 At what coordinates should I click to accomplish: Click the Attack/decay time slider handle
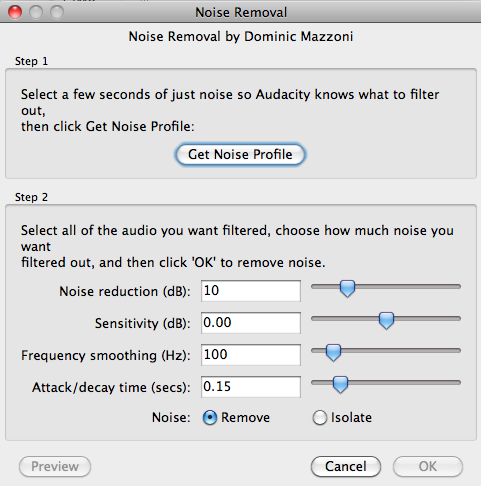(x=340, y=385)
